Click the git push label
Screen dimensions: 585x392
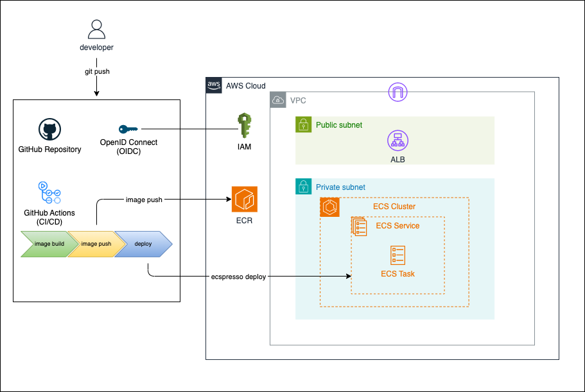coord(96,71)
